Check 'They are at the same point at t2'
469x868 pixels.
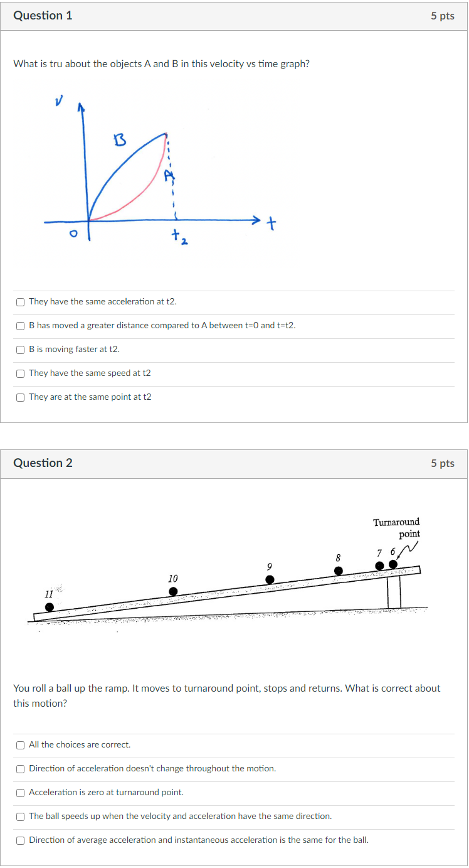[x=20, y=397]
